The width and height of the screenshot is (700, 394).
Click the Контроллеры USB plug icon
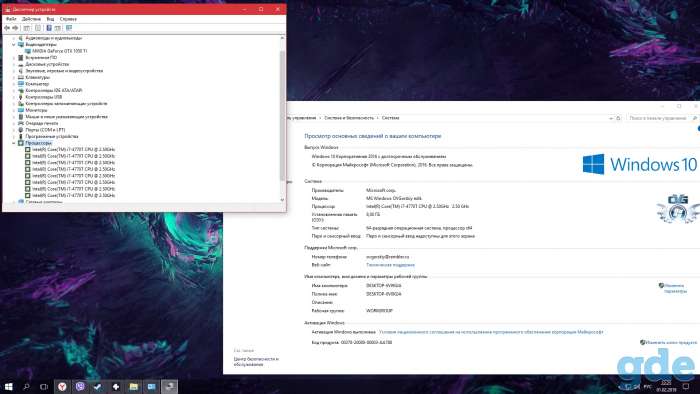coord(21,97)
